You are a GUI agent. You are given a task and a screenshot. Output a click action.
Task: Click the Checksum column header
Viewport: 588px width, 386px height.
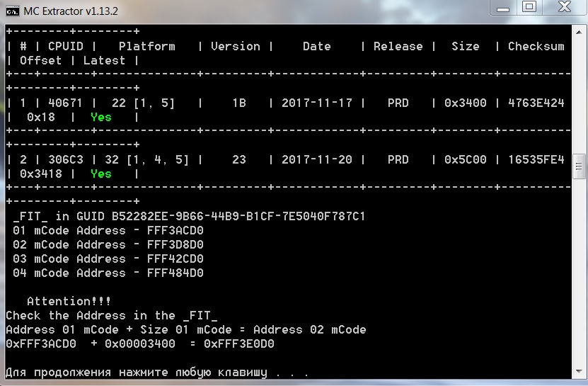pos(536,46)
